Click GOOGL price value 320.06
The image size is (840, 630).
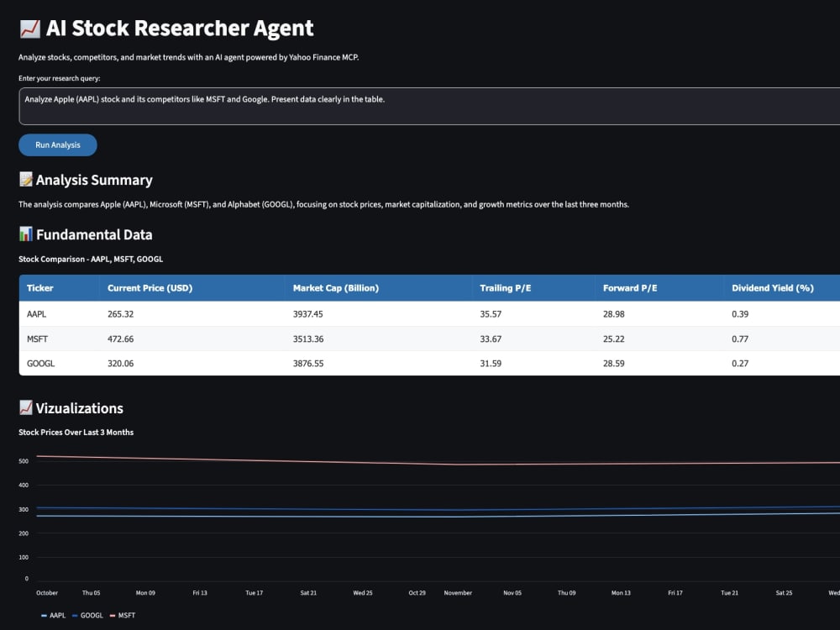120,363
